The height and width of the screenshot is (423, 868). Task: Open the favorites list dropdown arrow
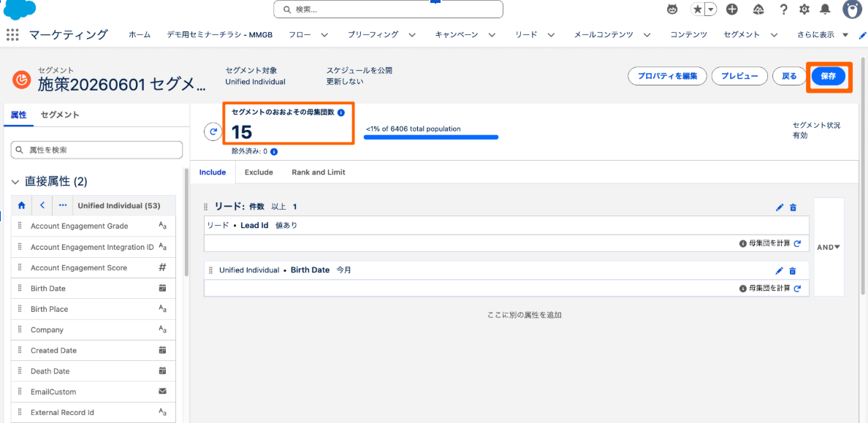[x=711, y=9]
